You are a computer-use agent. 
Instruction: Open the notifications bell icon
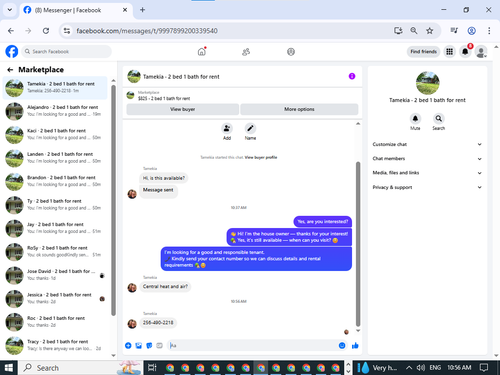coord(465,52)
